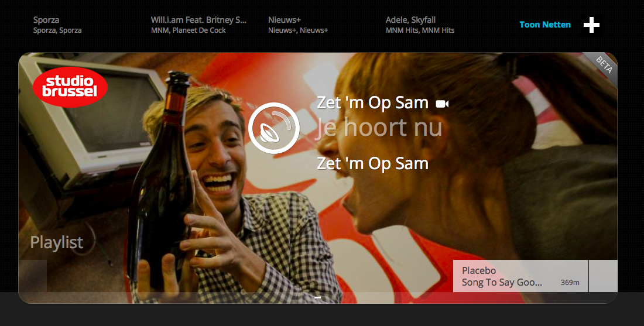Screen dimensions: 644x326
Task: Switch to the Sporza station
Action: (57, 25)
